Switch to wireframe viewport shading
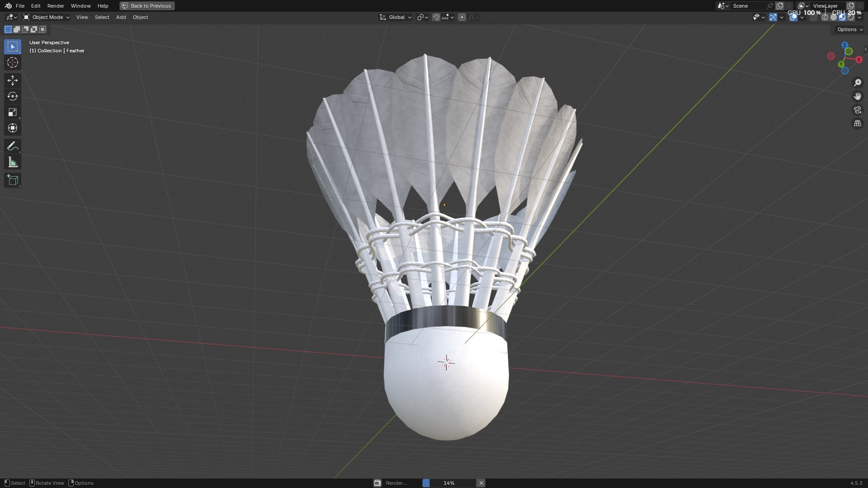868x488 pixels. [825, 17]
